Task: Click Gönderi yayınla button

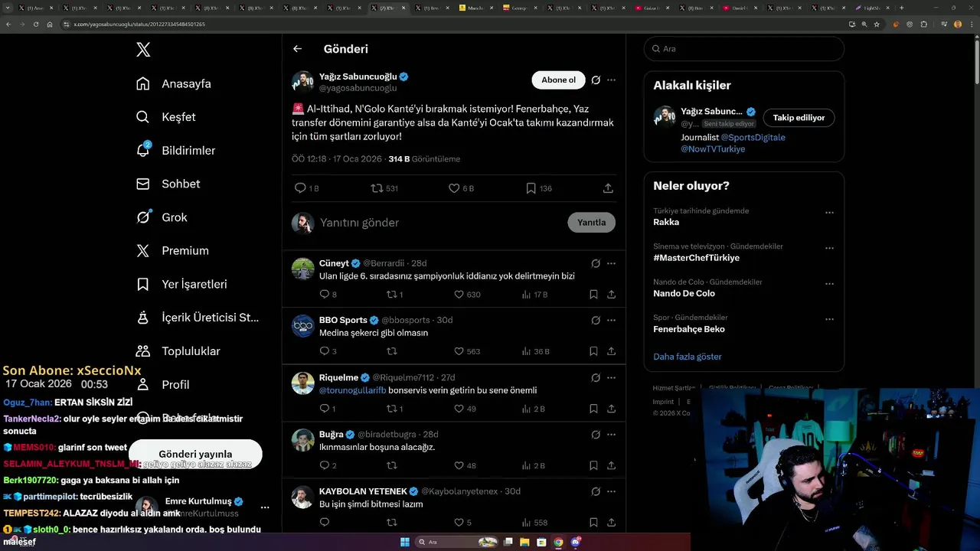Action: point(195,455)
